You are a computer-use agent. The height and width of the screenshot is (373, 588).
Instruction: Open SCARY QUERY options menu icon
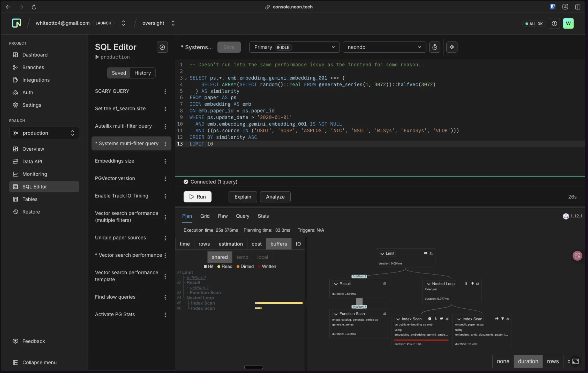point(165,91)
